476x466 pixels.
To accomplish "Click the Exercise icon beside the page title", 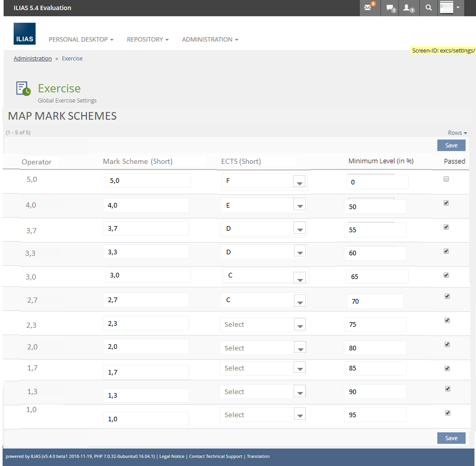I will click(x=23, y=88).
